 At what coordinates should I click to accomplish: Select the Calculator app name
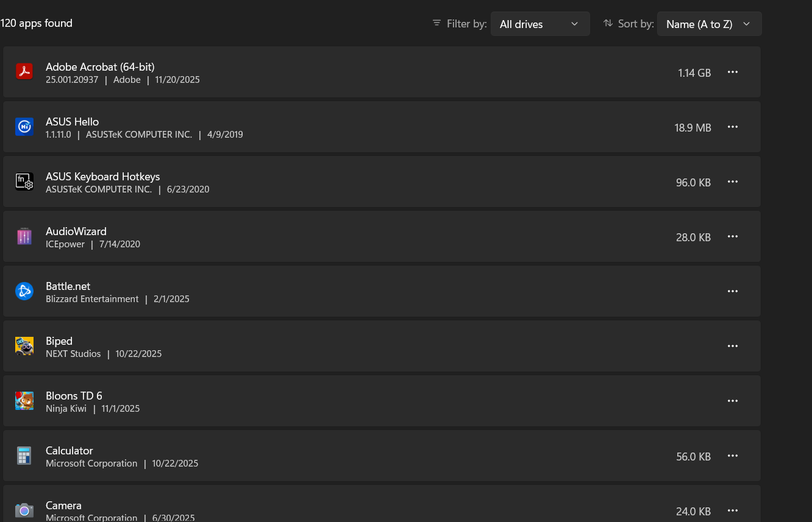pos(69,450)
